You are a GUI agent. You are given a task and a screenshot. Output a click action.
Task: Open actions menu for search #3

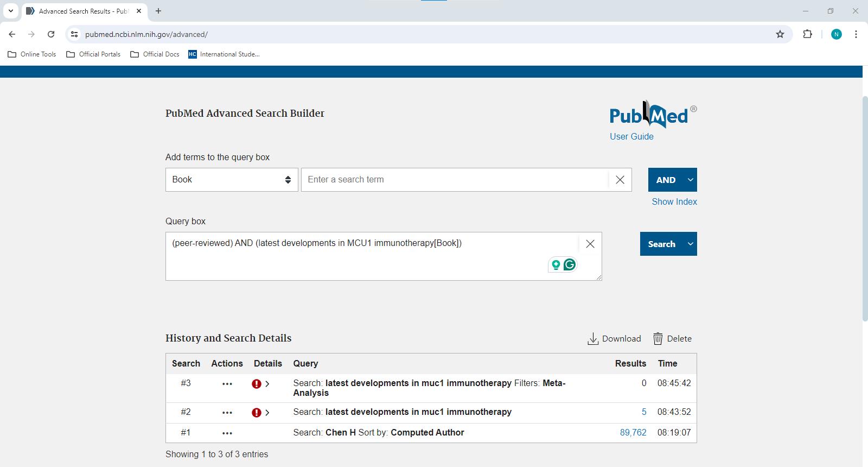(227, 384)
